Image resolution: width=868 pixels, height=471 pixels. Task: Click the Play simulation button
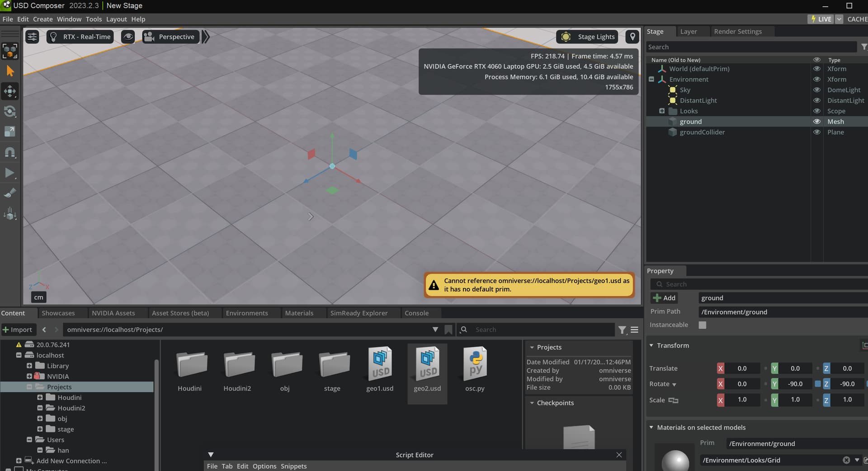[x=10, y=173]
